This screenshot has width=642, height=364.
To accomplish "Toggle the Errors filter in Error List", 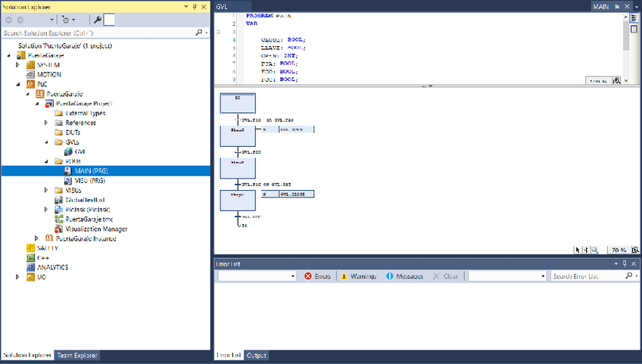I will [318, 277].
